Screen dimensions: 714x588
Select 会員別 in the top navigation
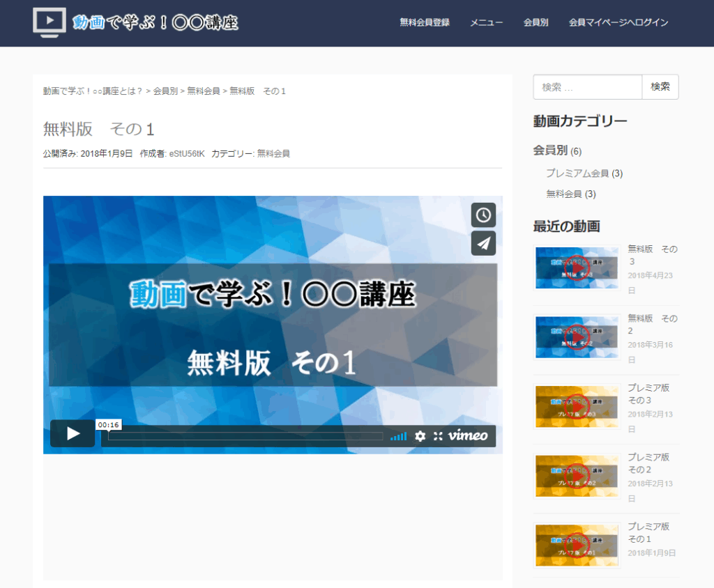click(x=535, y=22)
